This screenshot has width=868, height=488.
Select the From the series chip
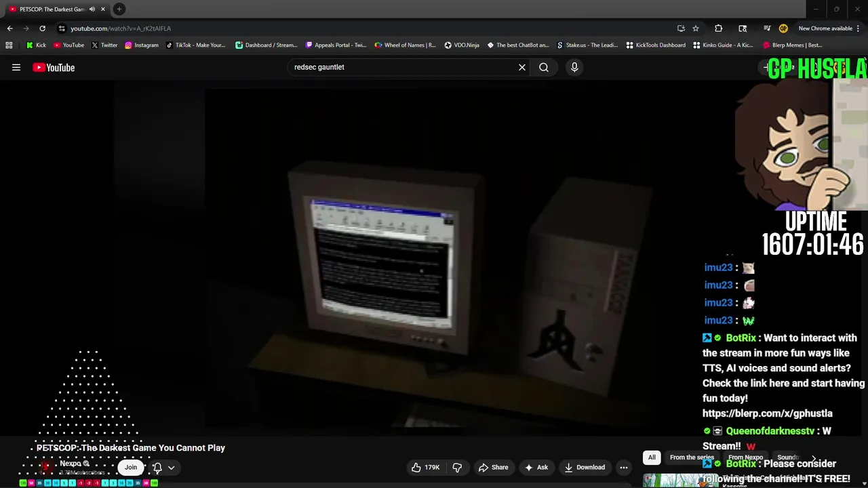pyautogui.click(x=692, y=457)
